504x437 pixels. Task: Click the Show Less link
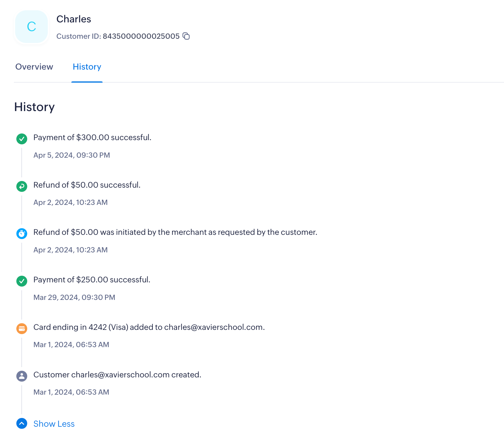click(x=54, y=424)
